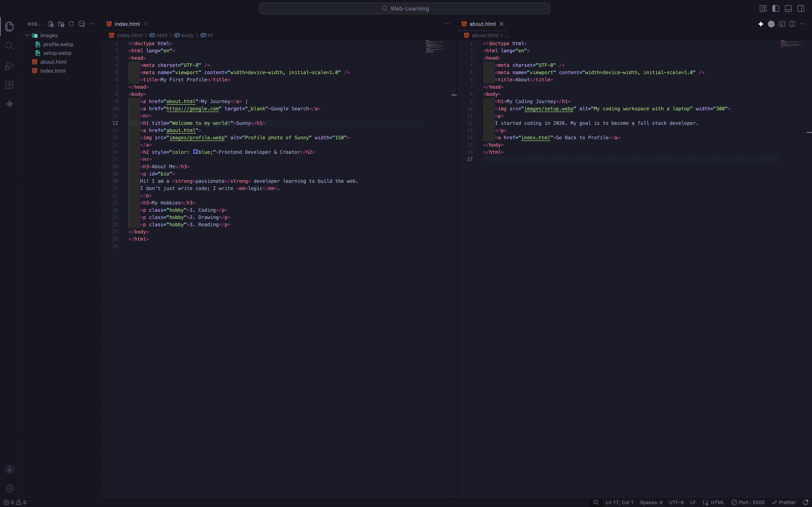Screen dimensions: 812x507
Task: Click Port : 5500 live server button
Action: click(748, 502)
